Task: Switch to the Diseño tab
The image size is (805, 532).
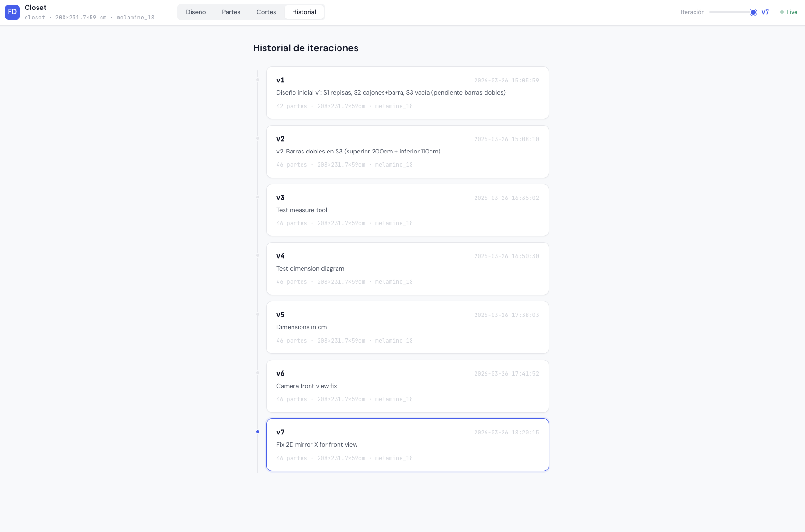Action: coord(196,12)
